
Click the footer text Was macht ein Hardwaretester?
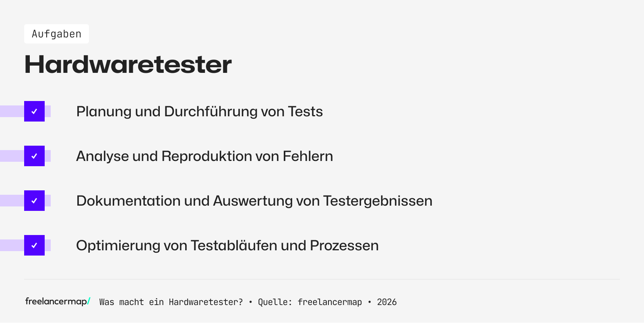tap(171, 302)
